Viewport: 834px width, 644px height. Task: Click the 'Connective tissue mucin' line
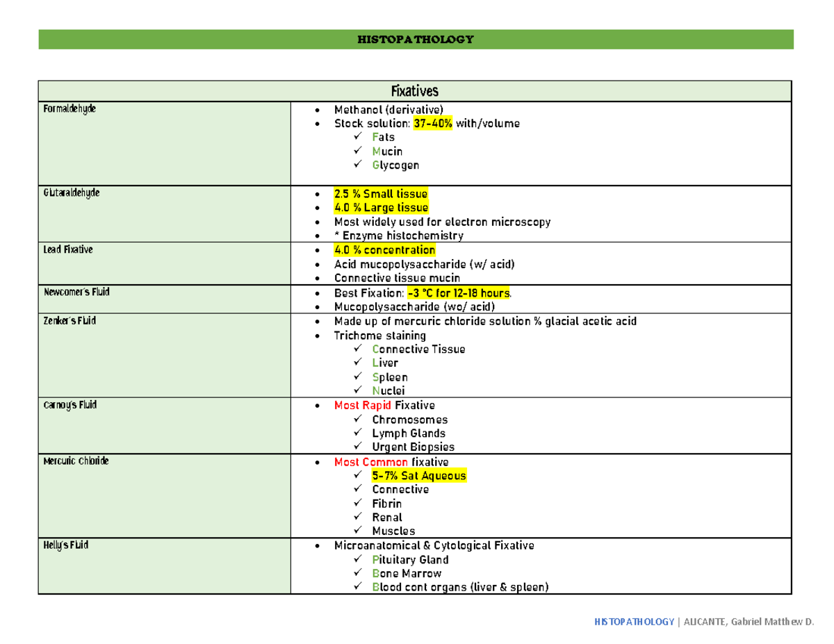point(397,279)
